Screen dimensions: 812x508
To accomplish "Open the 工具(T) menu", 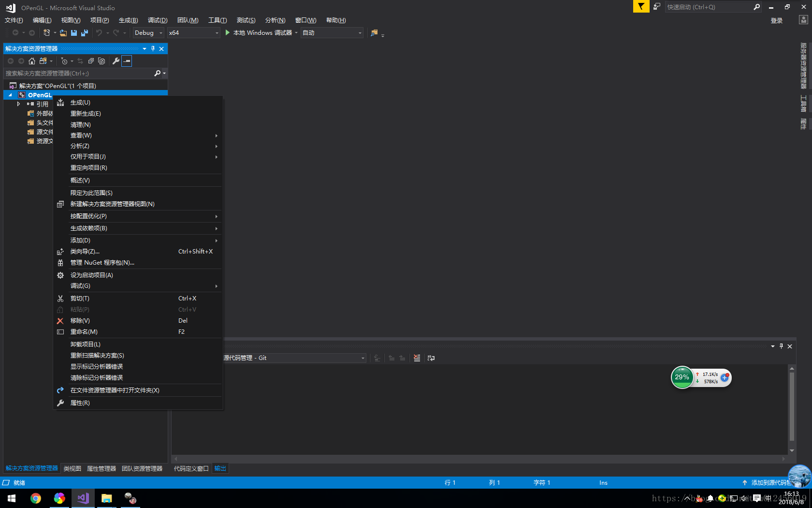I will coord(217,20).
